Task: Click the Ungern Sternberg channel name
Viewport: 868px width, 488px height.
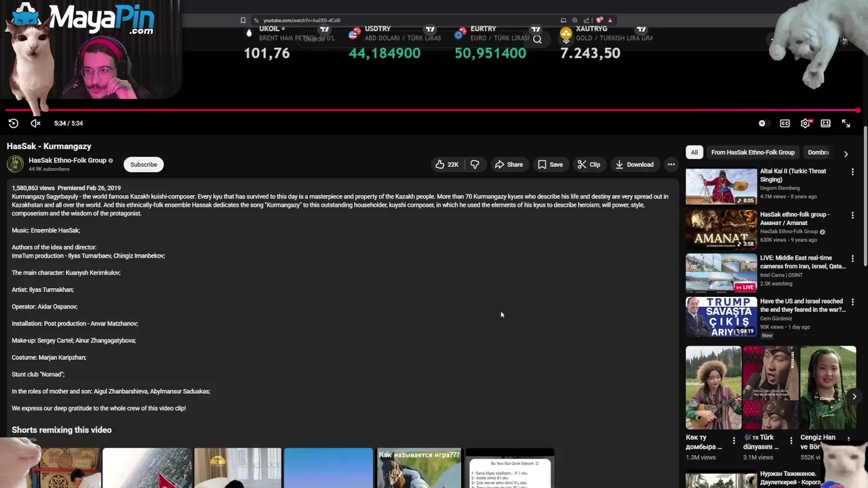Action: pos(780,188)
